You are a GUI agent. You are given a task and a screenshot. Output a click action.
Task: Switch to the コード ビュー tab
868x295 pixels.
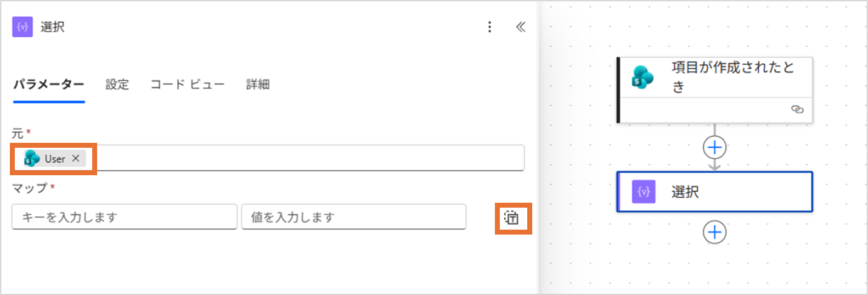[x=188, y=85]
